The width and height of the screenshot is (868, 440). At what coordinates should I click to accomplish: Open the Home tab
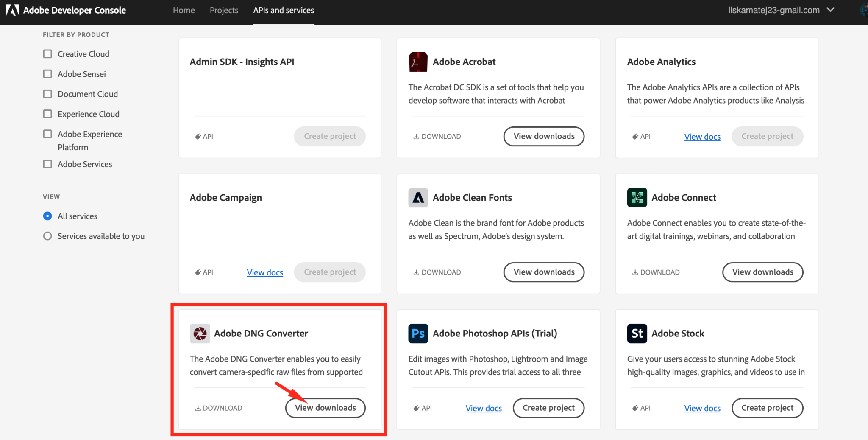click(x=184, y=10)
